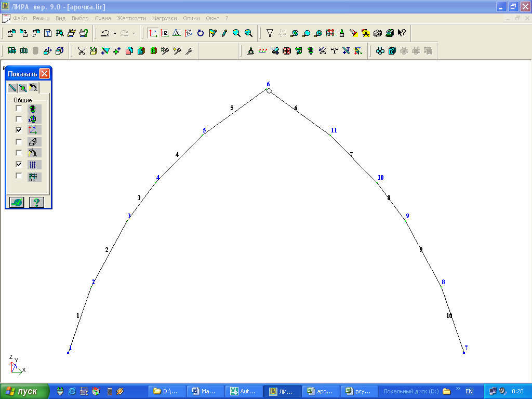Open the ЛИ... (Lira) taskbar button
Screen dimensions: 532x399
282,391
